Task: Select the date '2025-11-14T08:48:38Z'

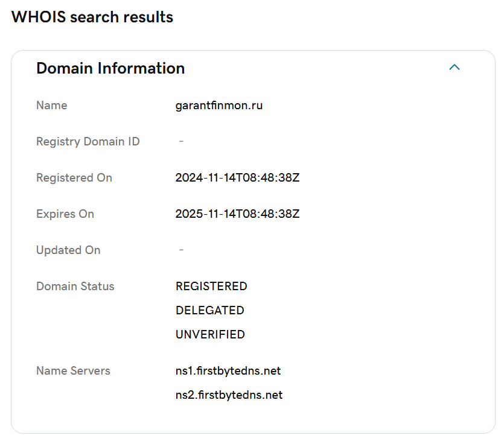Action: pos(238,214)
